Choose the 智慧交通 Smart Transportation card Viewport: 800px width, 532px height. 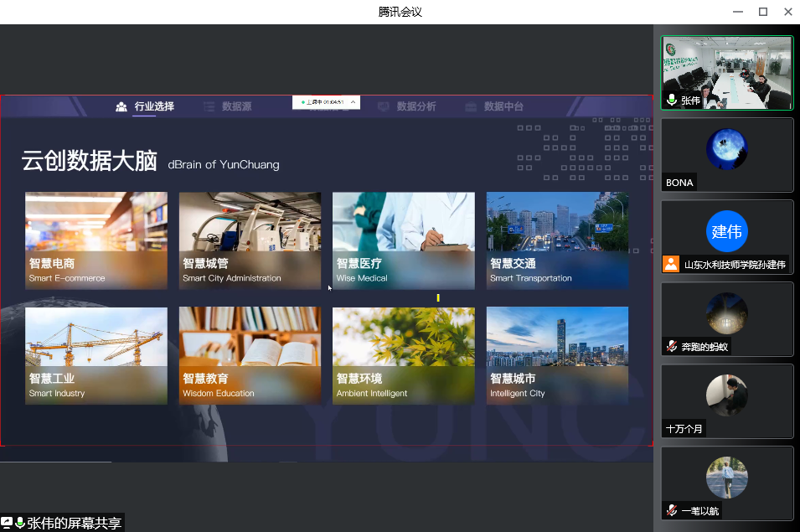tap(557, 240)
